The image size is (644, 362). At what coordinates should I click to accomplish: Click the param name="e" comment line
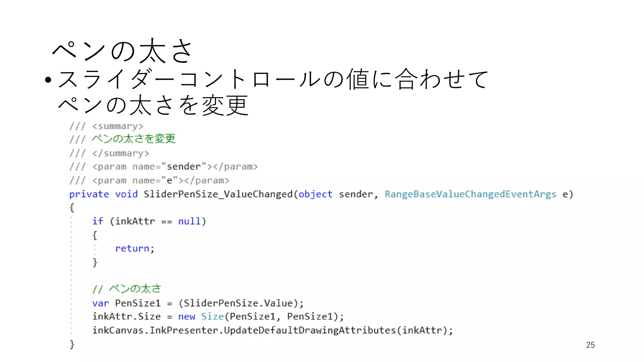pos(149,180)
